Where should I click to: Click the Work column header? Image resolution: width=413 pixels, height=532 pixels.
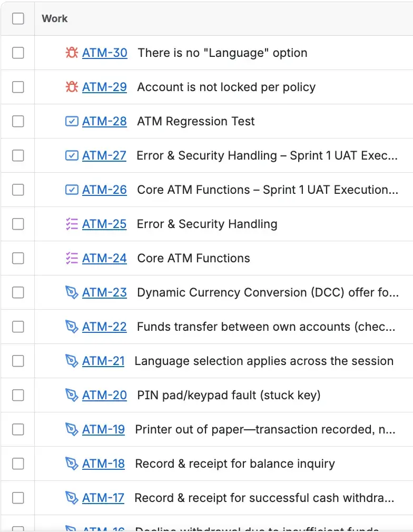point(54,18)
